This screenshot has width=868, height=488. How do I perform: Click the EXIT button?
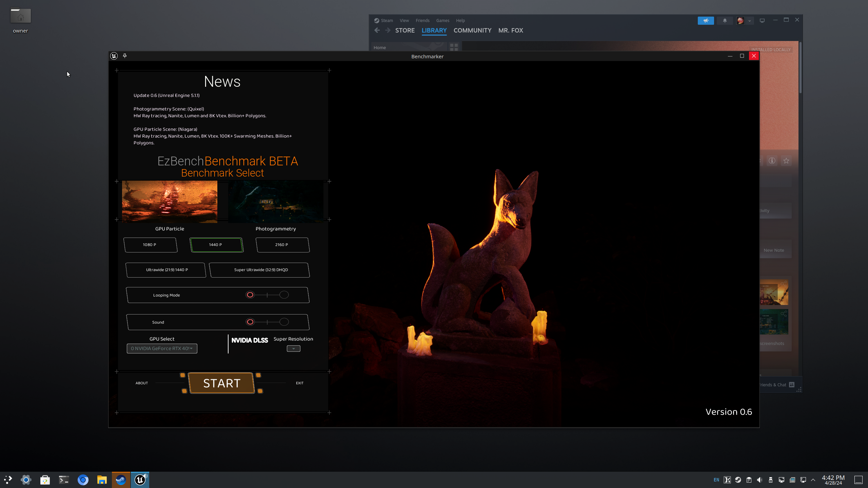point(300,383)
